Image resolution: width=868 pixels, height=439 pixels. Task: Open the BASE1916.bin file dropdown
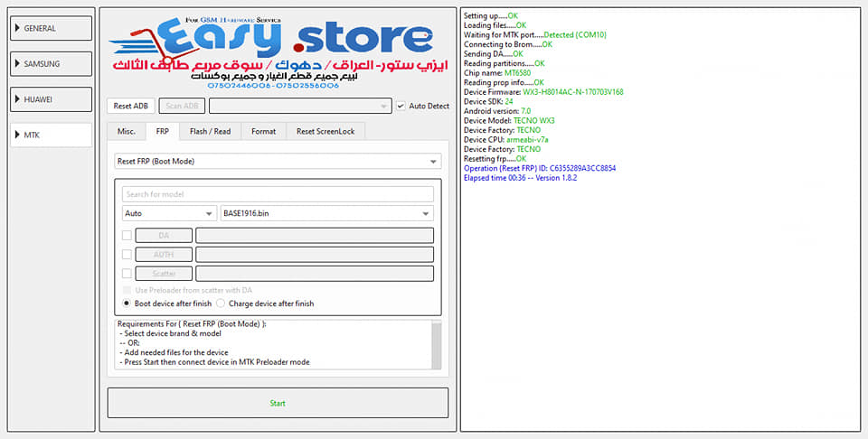(x=326, y=213)
